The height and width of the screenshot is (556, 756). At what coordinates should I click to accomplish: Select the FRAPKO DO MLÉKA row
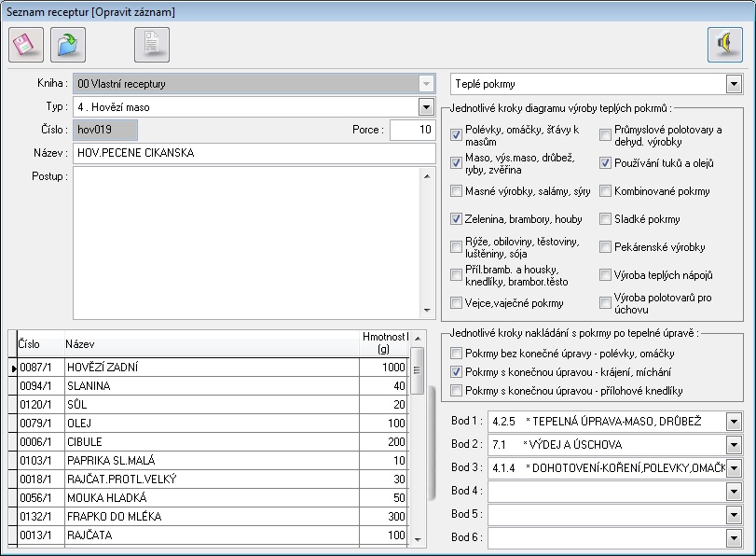(208, 517)
